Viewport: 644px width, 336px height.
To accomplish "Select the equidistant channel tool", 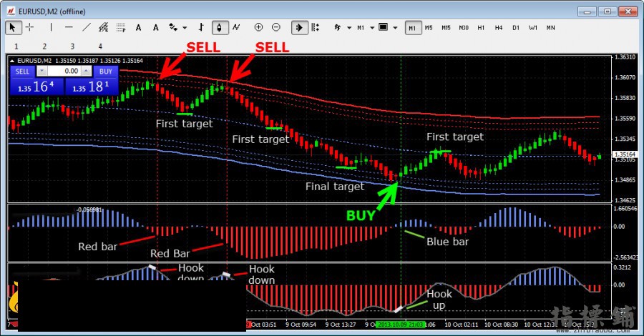I will click(x=104, y=27).
